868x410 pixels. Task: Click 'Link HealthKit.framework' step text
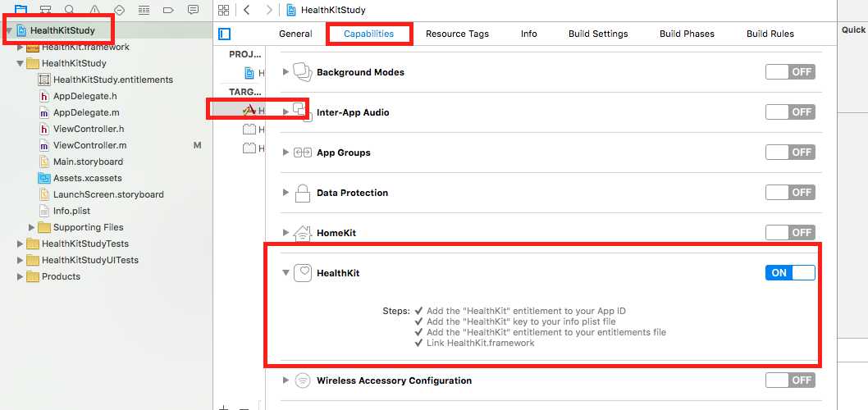tap(481, 343)
